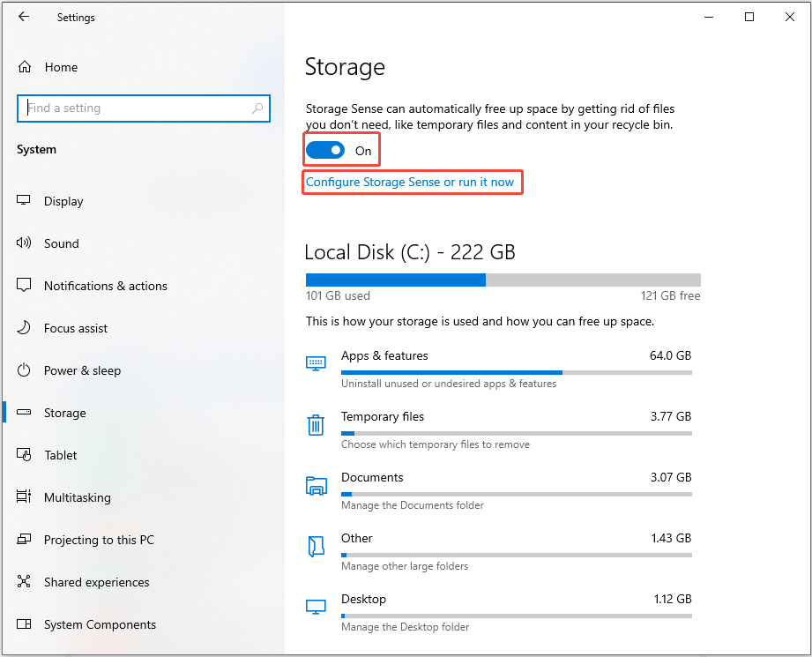Viewport: 812px width, 657px height.
Task: Click the '101 GB used' label
Action: point(339,295)
